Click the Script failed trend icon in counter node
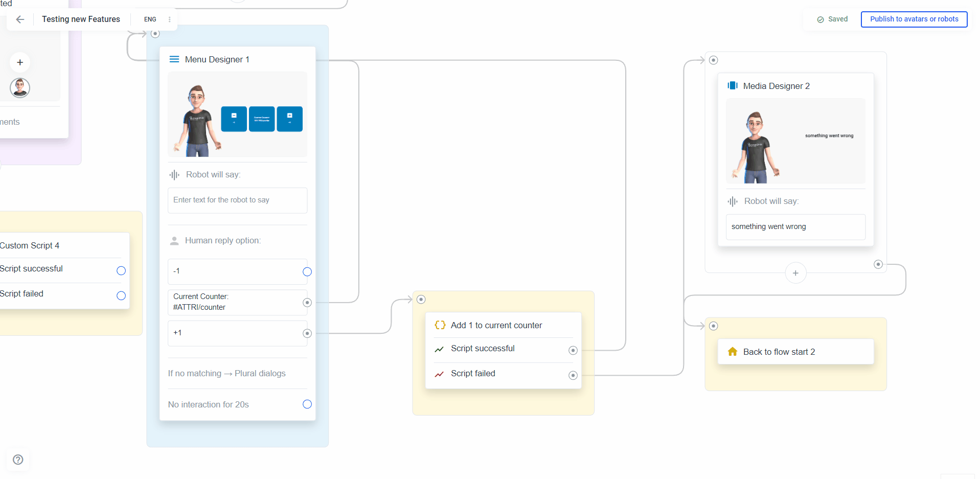The height and width of the screenshot is (479, 980). [439, 374]
